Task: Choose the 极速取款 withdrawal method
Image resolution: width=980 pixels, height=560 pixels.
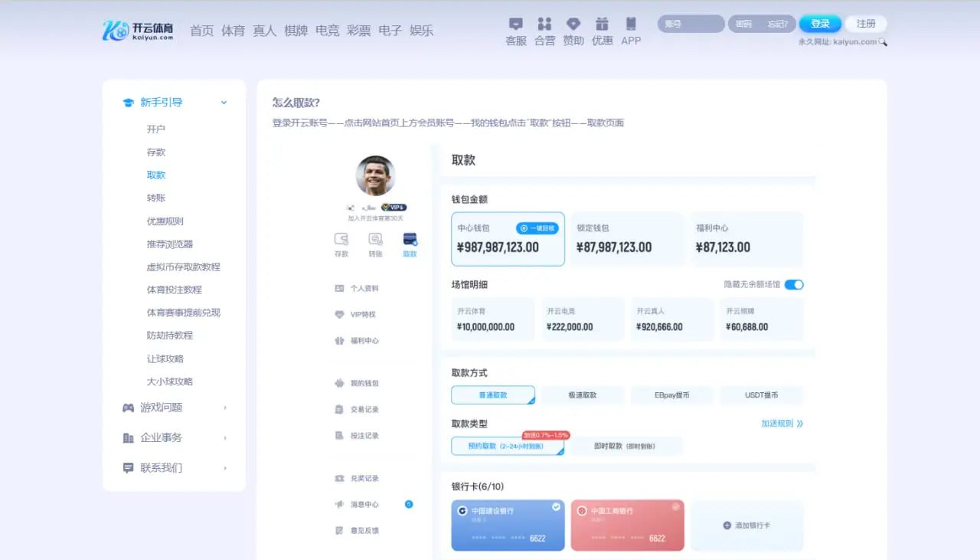Action: (583, 395)
